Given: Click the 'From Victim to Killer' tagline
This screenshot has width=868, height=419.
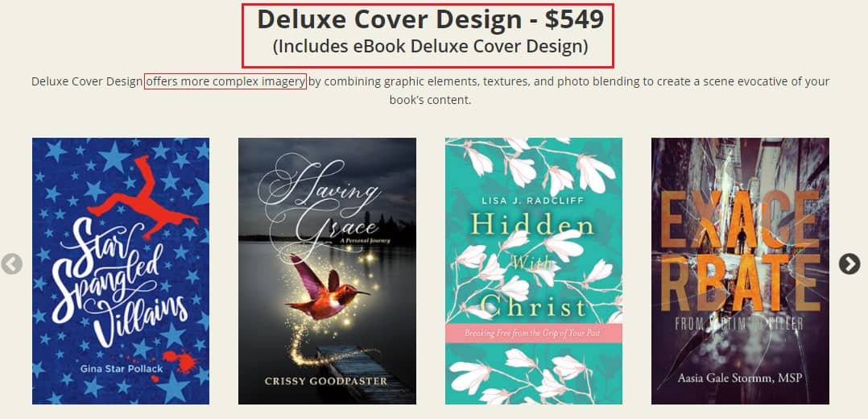Looking at the screenshot, I should (740, 324).
